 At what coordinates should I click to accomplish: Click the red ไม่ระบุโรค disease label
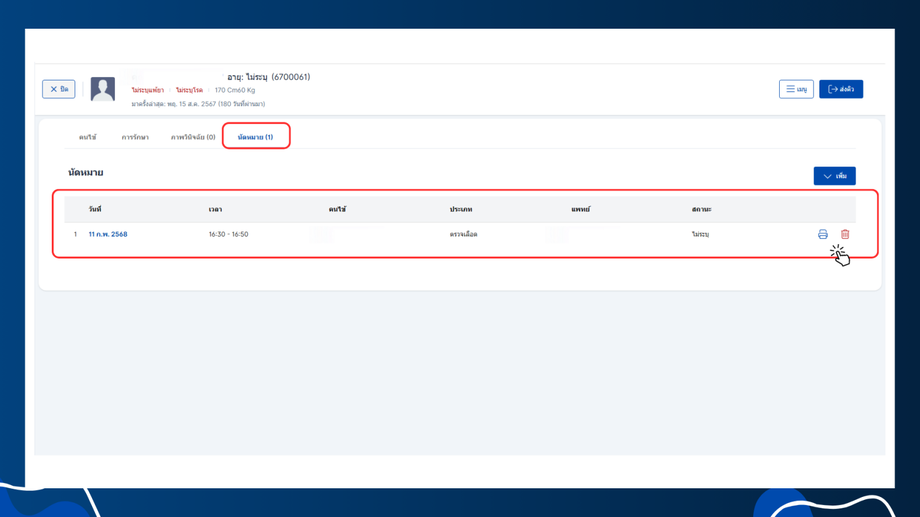(189, 90)
